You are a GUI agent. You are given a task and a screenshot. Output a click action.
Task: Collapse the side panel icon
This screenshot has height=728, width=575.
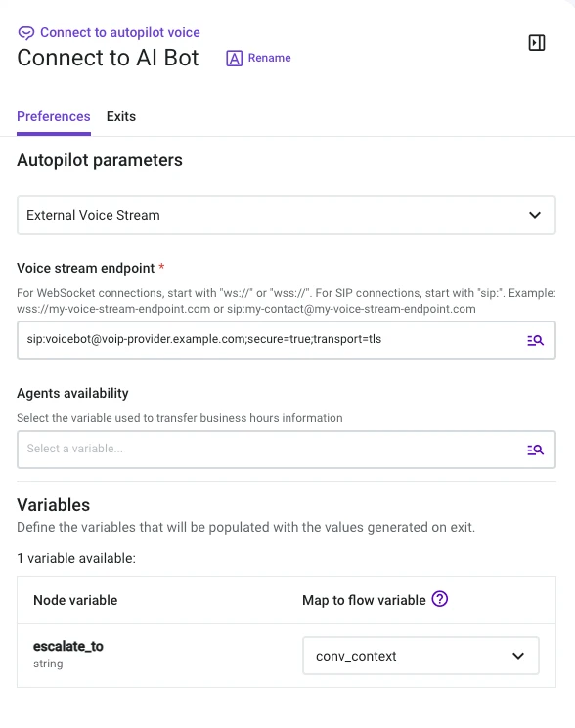(x=537, y=43)
